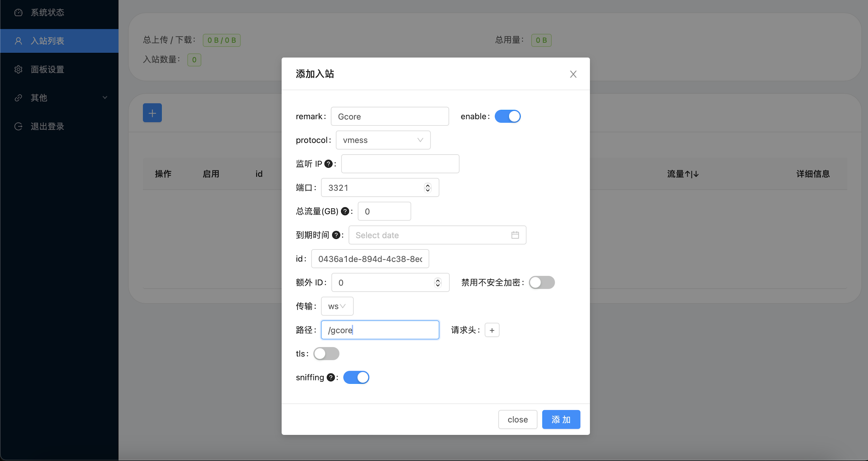The image size is (868, 461).
Task: Enable the tls switch
Action: 326,354
